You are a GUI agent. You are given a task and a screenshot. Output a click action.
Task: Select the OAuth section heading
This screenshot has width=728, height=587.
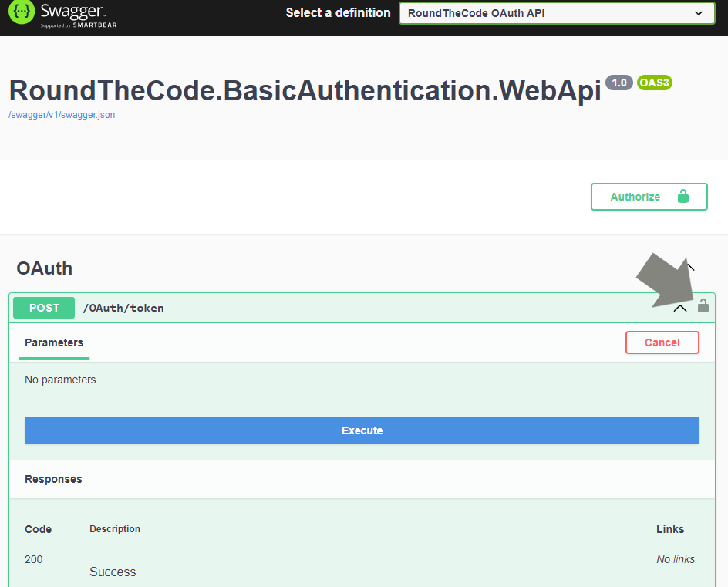click(x=44, y=268)
